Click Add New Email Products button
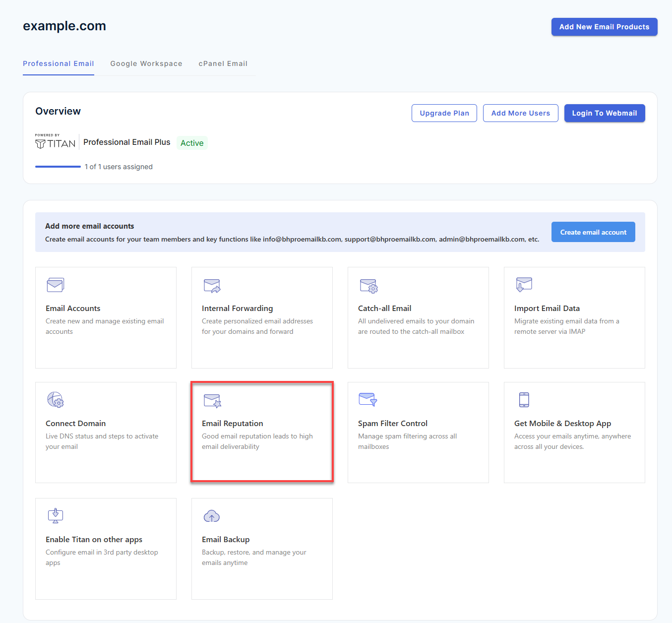The width and height of the screenshot is (672, 623). 604,27
